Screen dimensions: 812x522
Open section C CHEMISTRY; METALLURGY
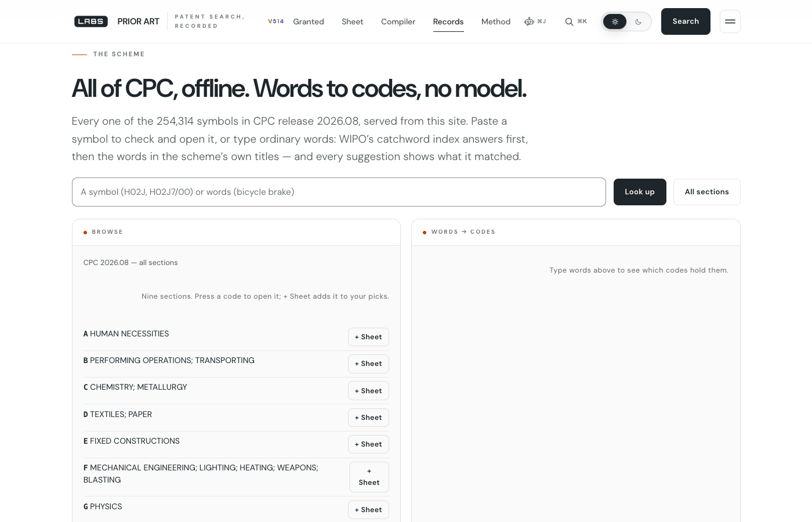pyautogui.click(x=135, y=387)
